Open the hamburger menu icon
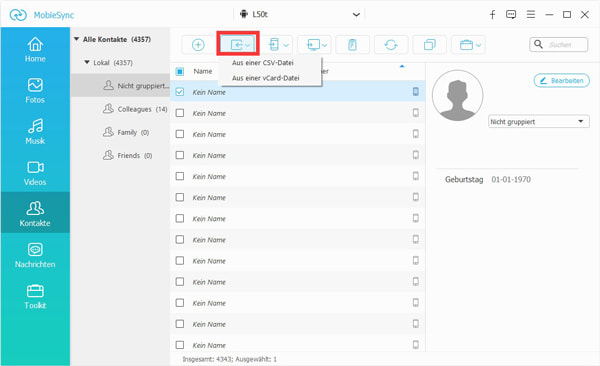 [x=531, y=15]
